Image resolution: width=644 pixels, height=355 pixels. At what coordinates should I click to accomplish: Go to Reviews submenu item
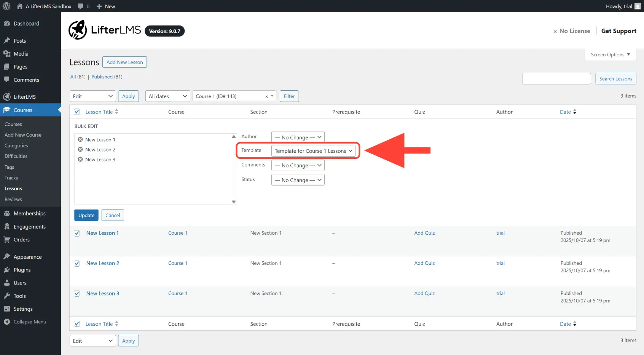click(13, 199)
